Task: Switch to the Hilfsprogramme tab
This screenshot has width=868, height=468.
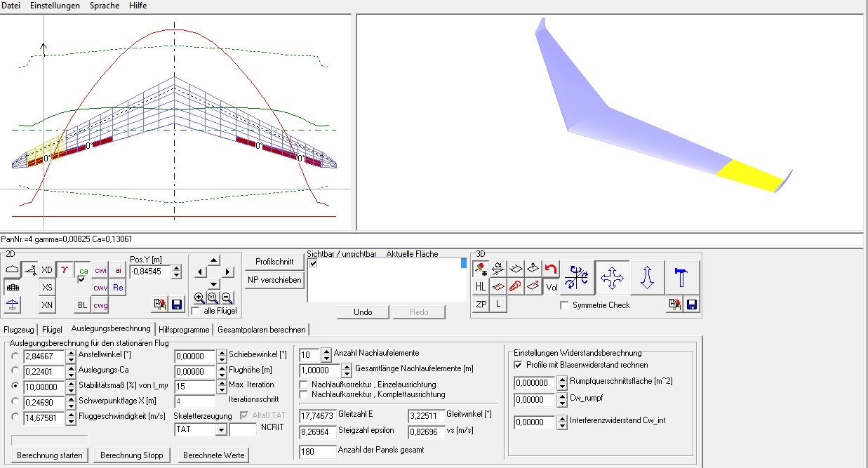Action: pos(184,329)
